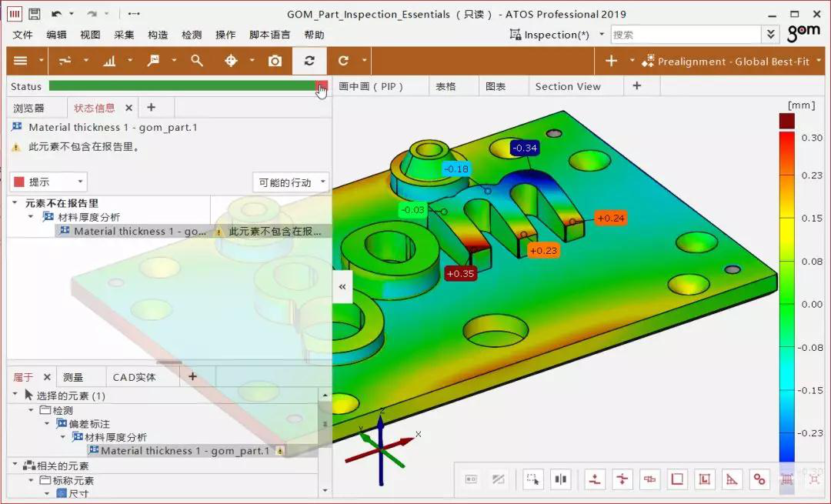Click the dark red top swatch of legend
This screenshot has height=504, width=831.
point(786,122)
